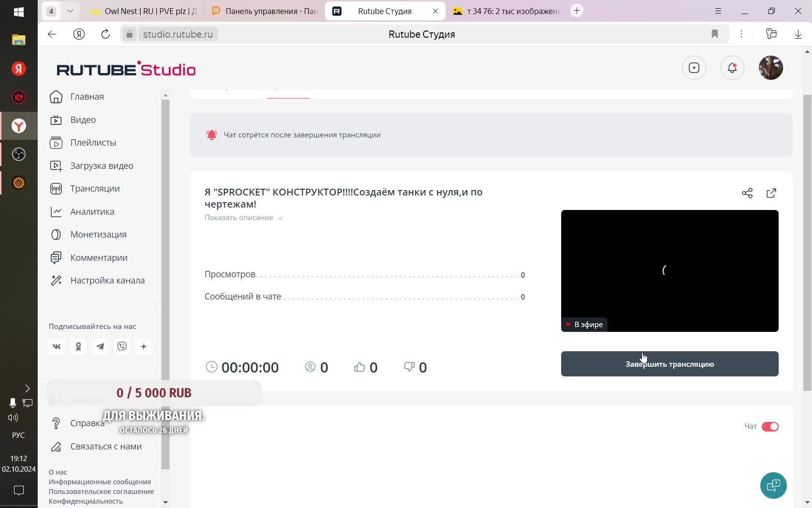The image size is (812, 508).
Task: Open Монетизация in the sidebar
Action: pyautogui.click(x=88, y=235)
